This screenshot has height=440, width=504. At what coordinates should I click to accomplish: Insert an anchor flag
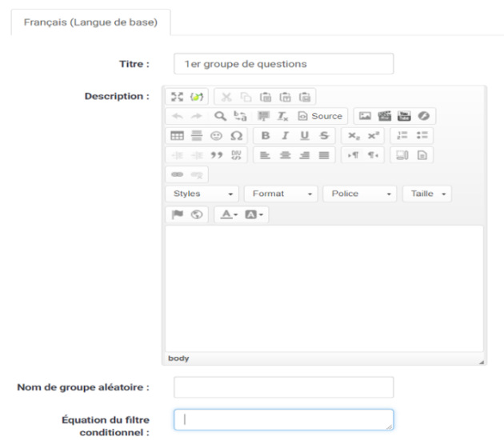pyautogui.click(x=177, y=214)
